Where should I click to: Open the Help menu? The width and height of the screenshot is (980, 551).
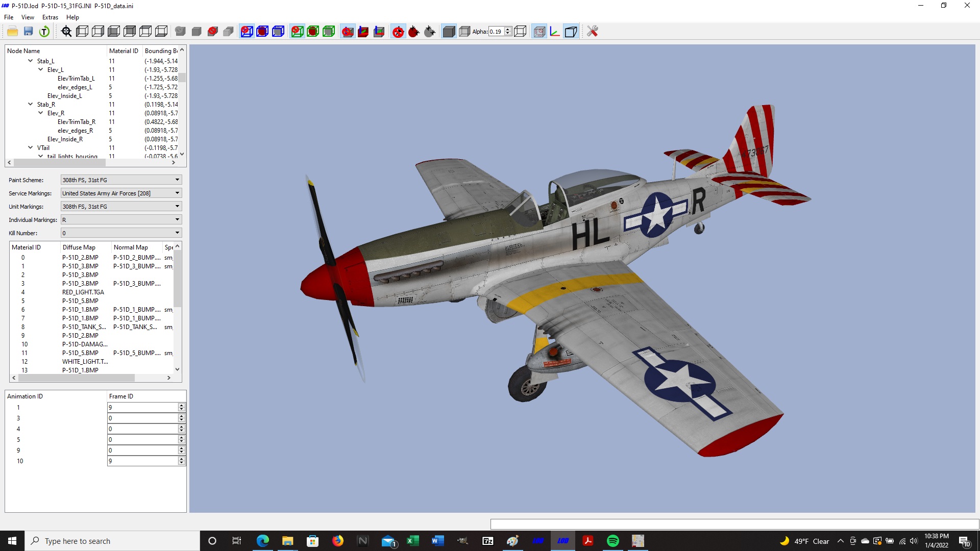click(72, 17)
